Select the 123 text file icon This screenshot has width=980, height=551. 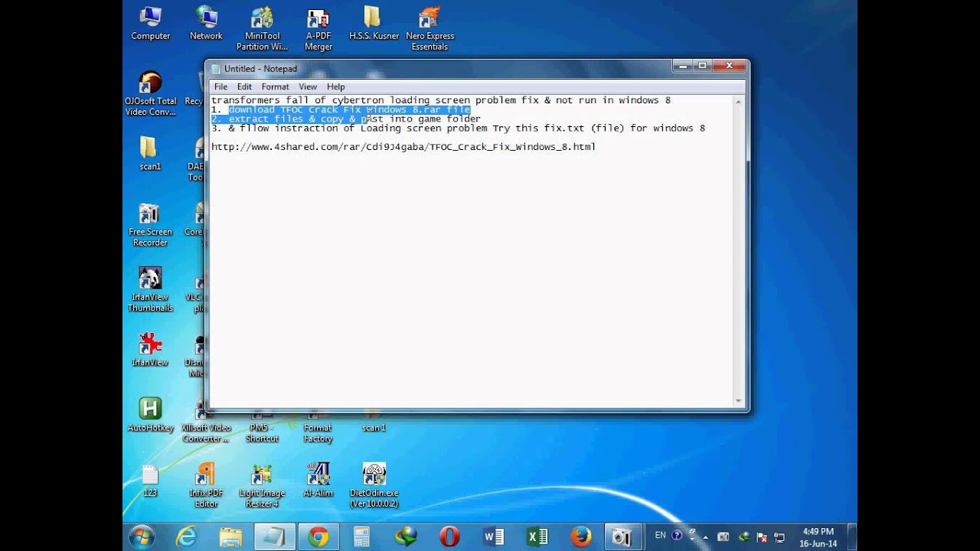click(150, 481)
